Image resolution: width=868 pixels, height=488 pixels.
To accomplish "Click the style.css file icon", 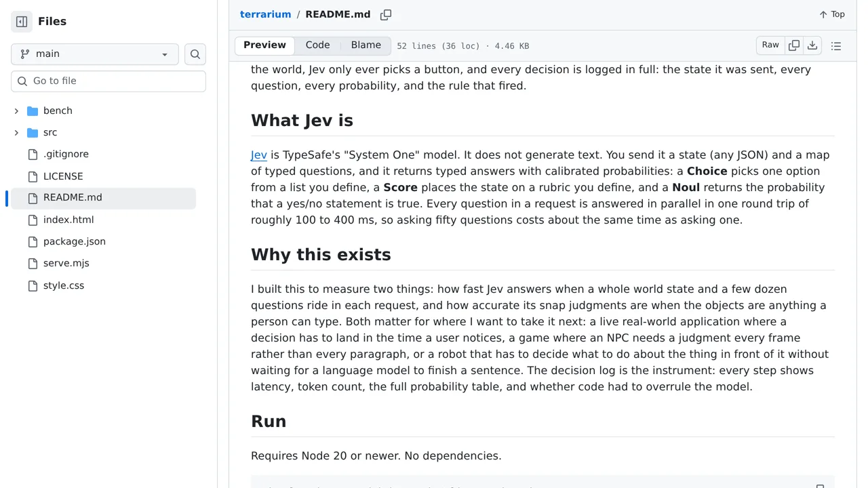I will click(33, 285).
